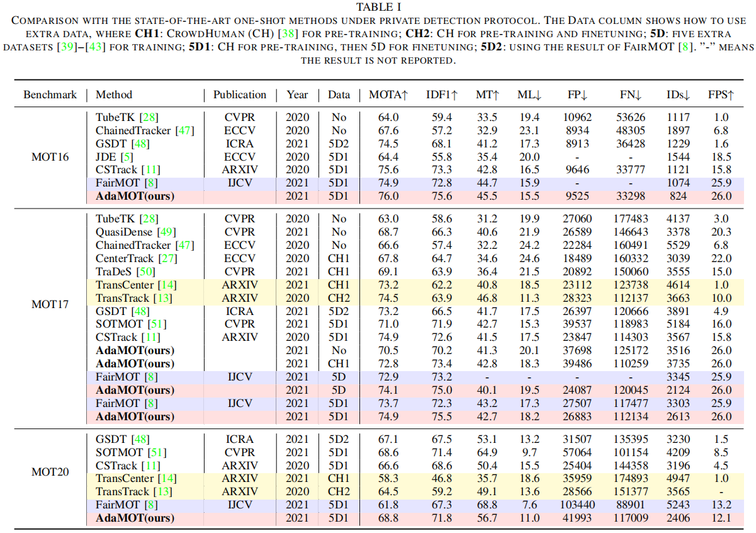756x533 pixels.
Task: Click the Data column header
Action: pos(339,95)
